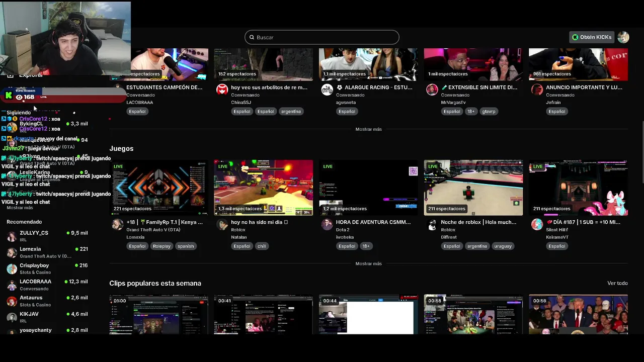
Task: Open ChinaSSJ's channel avatar
Action: point(222,89)
